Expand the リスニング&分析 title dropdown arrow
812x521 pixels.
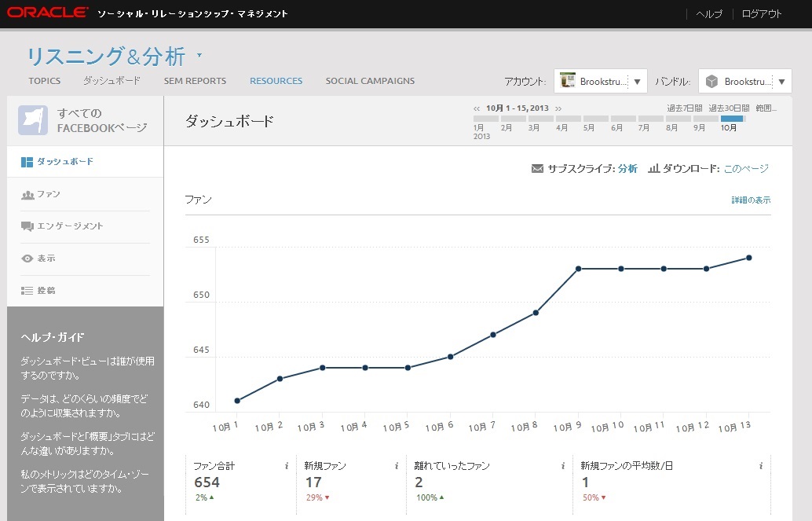click(x=199, y=56)
